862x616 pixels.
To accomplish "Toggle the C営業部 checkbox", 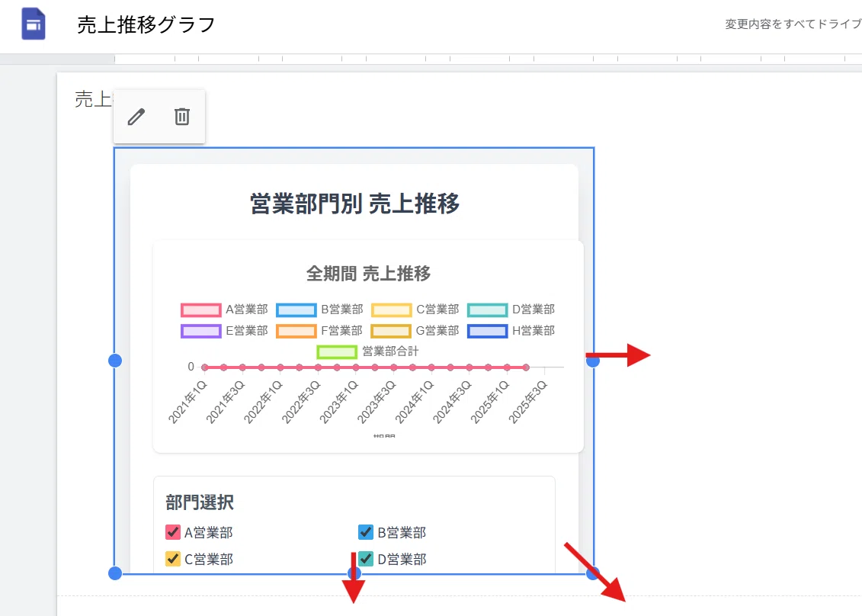I will point(172,559).
